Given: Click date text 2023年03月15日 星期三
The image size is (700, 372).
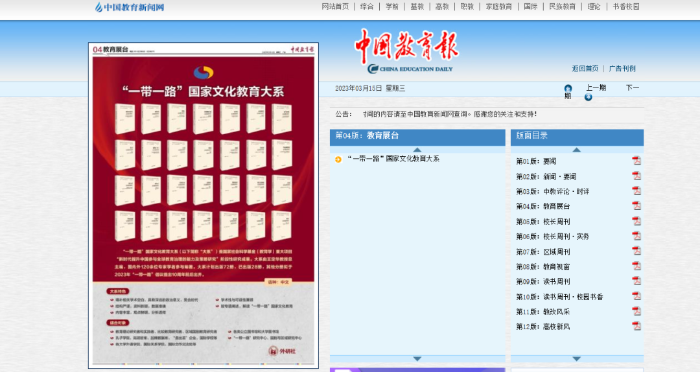Looking at the screenshot, I should [370, 88].
